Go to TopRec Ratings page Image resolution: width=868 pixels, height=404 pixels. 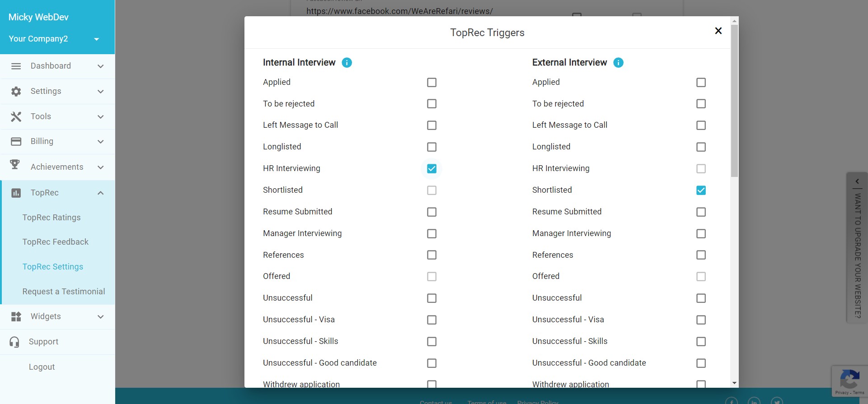coord(52,217)
